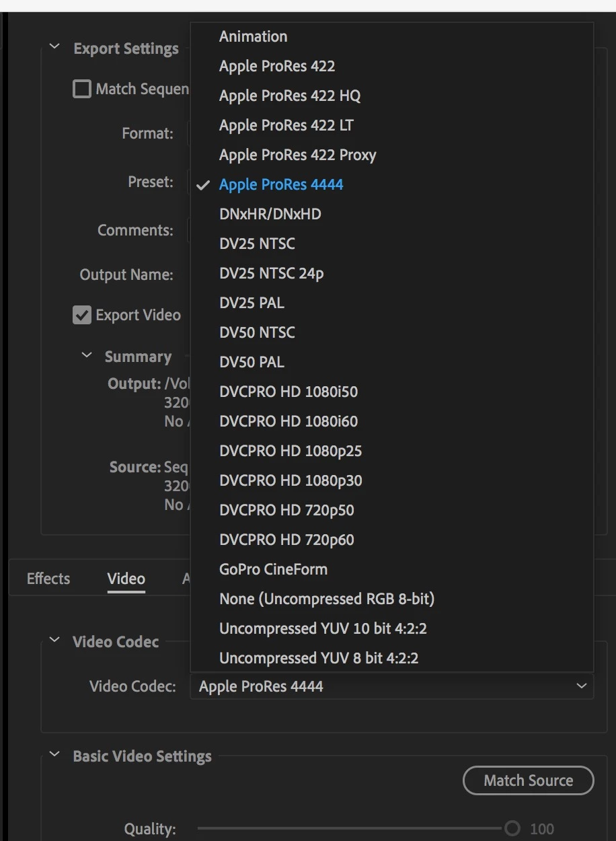Click the Quality slider handle
The height and width of the screenshot is (841, 616).
pyautogui.click(x=512, y=829)
